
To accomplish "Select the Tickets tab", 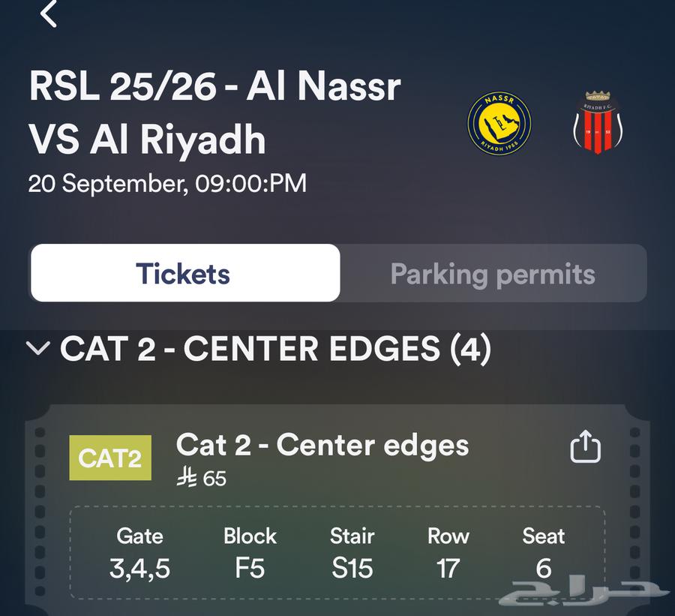I will pyautogui.click(x=183, y=274).
